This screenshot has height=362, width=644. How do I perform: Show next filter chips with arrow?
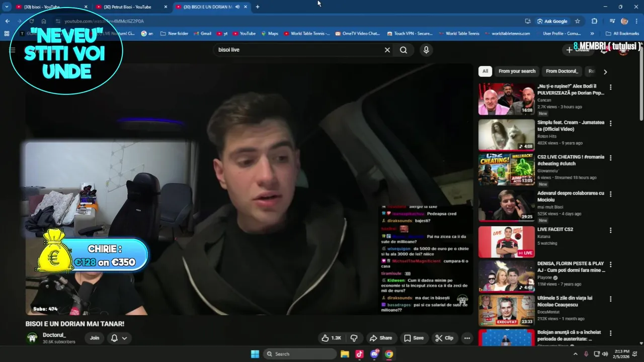[x=605, y=71]
